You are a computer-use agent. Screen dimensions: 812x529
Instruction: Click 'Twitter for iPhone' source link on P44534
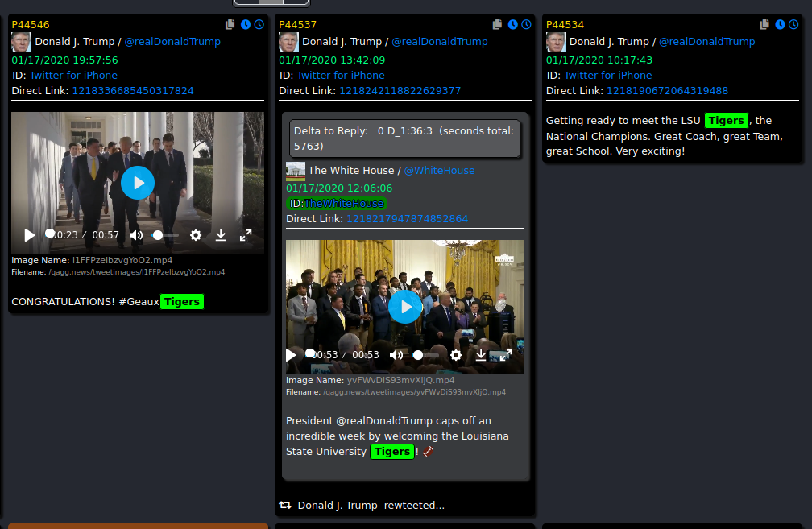tap(608, 76)
